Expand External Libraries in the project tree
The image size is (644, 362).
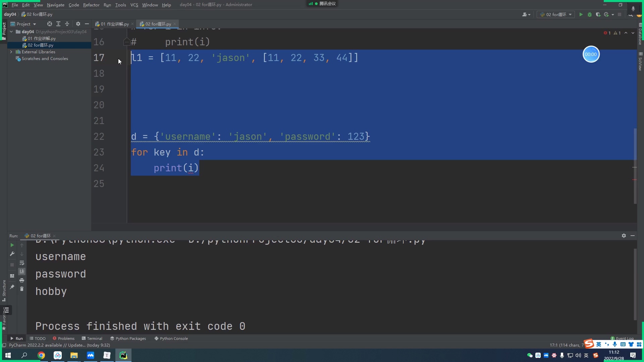click(11, 52)
